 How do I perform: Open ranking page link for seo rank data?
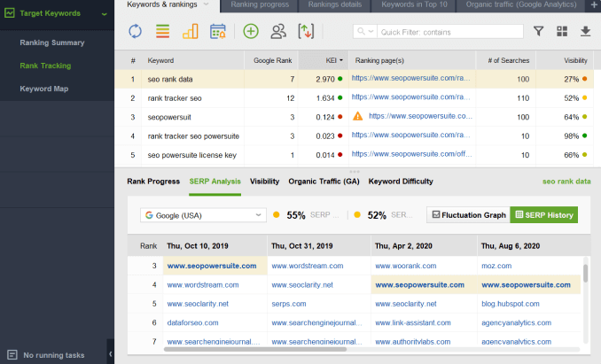(410, 78)
